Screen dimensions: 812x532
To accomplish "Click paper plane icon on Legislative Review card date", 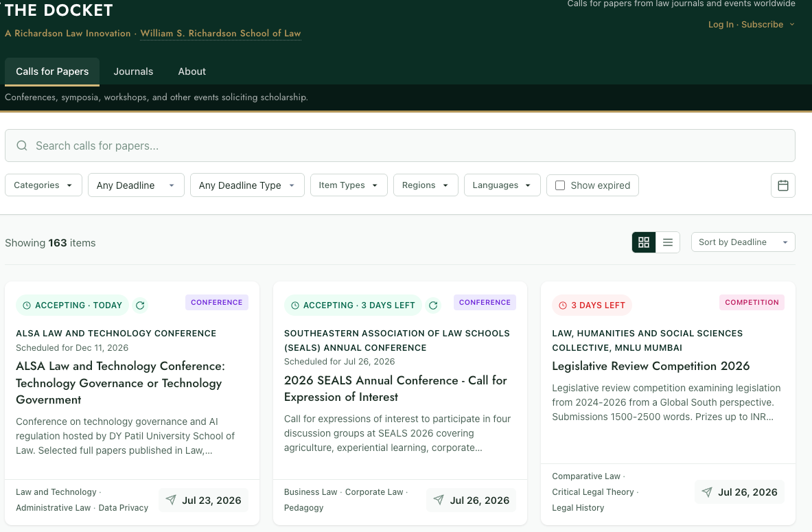I will (x=707, y=492).
